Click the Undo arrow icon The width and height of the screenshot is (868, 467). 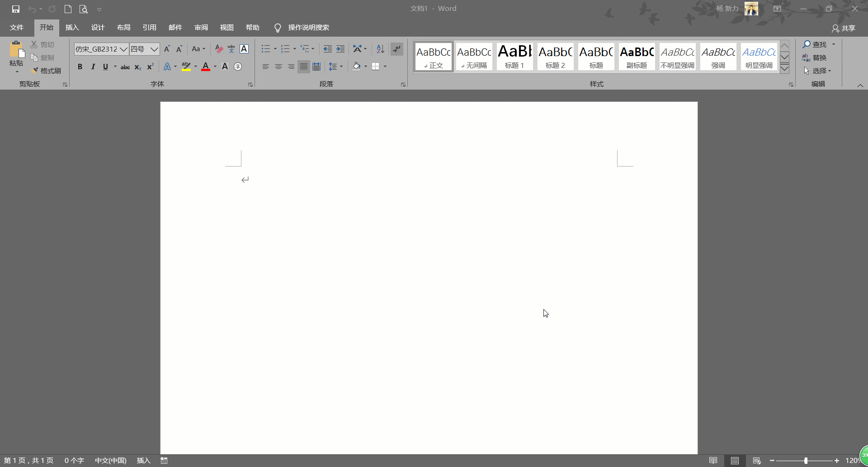tap(32, 9)
